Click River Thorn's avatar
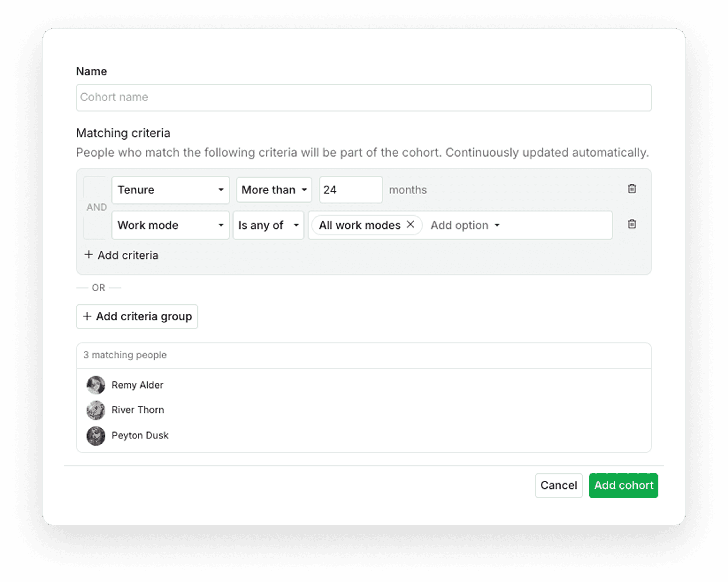 [96, 410]
